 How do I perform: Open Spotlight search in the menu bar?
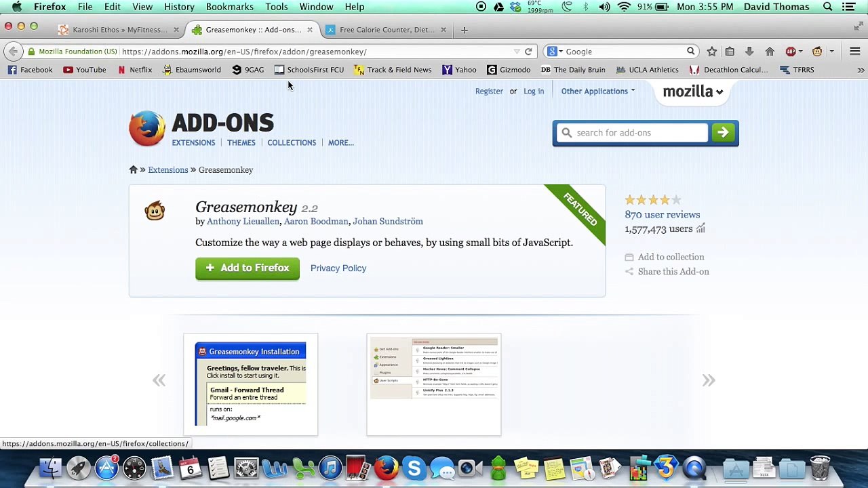[828, 7]
